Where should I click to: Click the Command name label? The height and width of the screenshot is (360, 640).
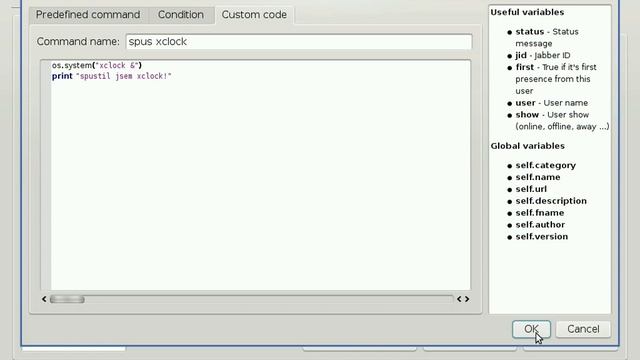point(78,42)
